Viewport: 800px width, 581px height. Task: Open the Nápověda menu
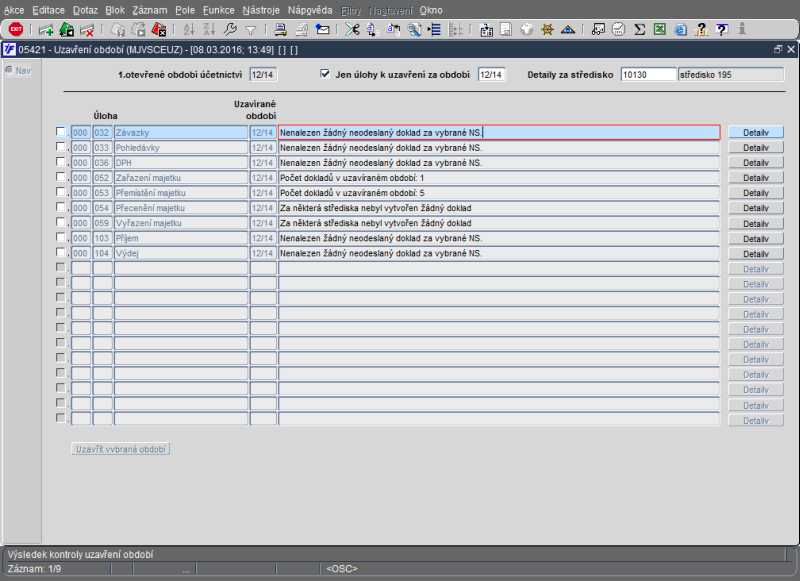click(x=310, y=10)
